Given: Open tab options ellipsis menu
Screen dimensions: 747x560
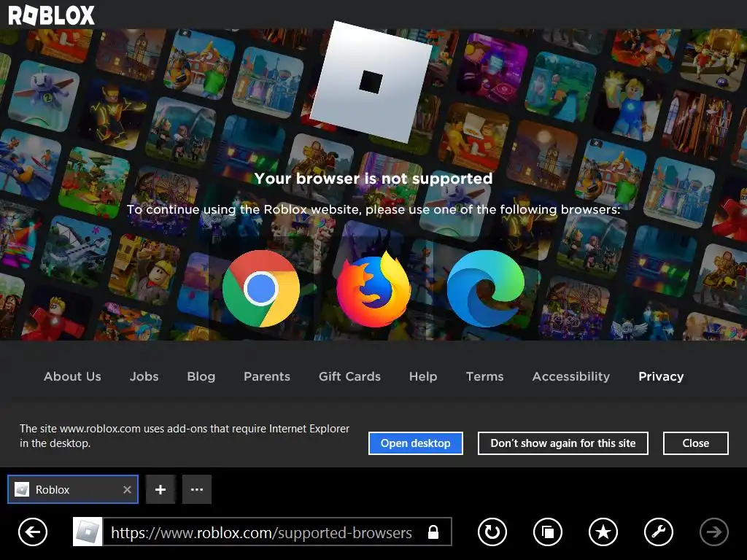Looking at the screenshot, I should (197, 489).
